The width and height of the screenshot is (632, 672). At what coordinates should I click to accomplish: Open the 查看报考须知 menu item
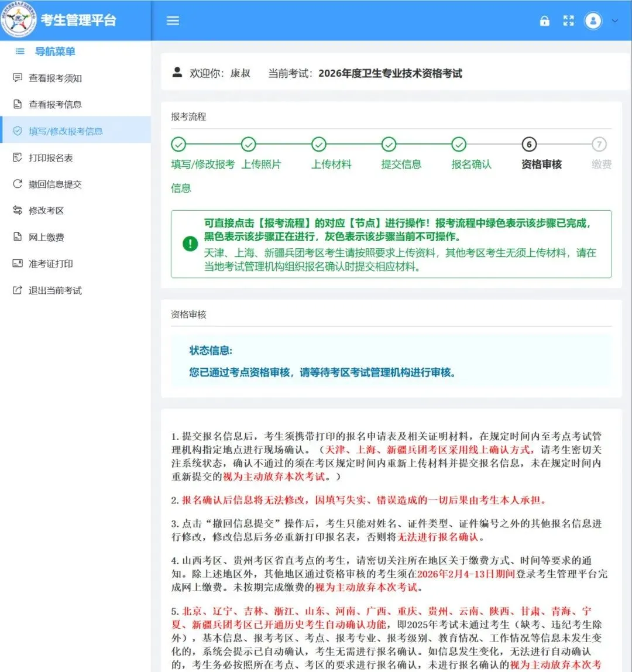click(x=75, y=78)
